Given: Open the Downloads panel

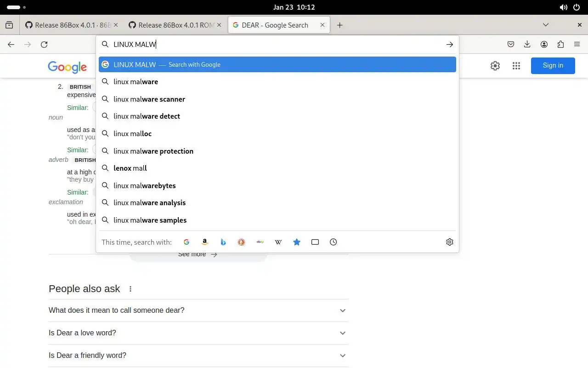Looking at the screenshot, I should click(527, 45).
